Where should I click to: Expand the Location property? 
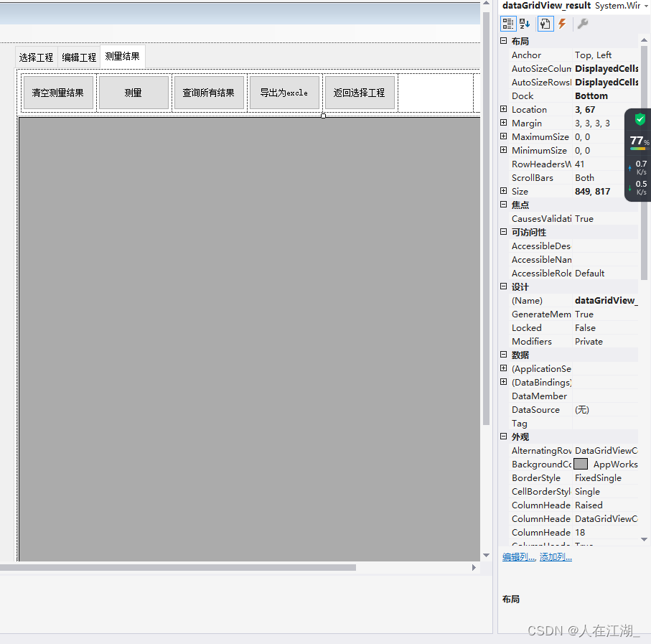[x=503, y=109]
